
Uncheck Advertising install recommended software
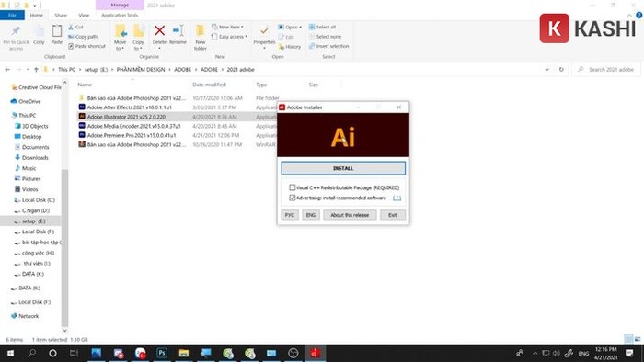pyautogui.click(x=293, y=198)
